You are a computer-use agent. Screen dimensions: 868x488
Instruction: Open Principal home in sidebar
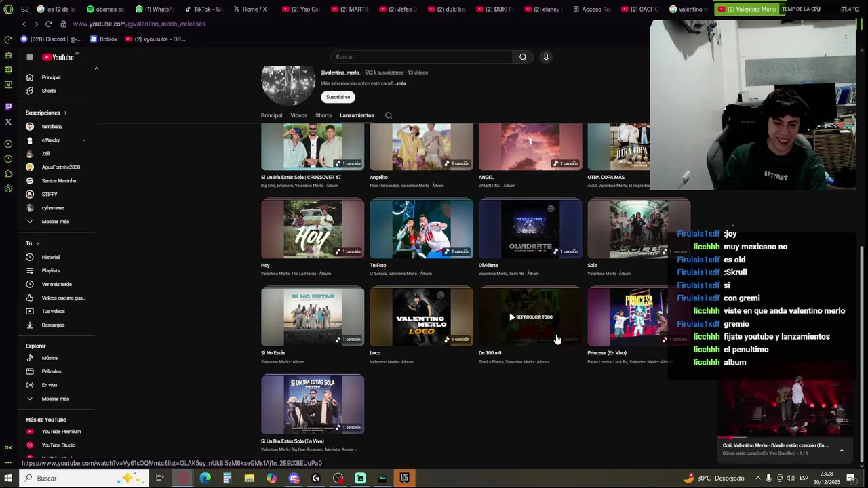click(51, 77)
